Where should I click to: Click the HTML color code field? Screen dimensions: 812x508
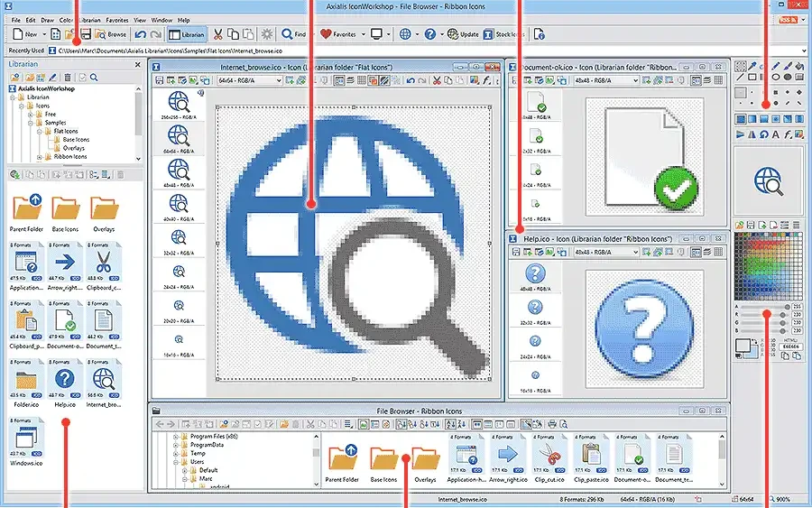point(790,346)
